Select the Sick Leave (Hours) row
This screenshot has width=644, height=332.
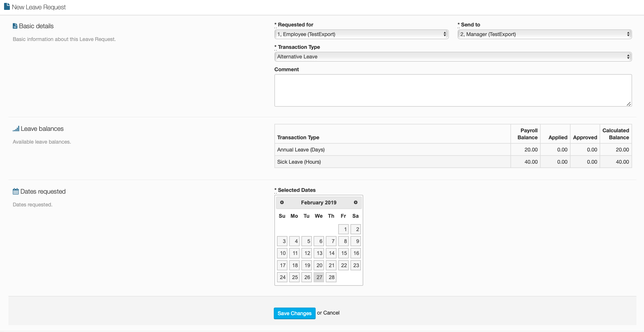pos(299,162)
